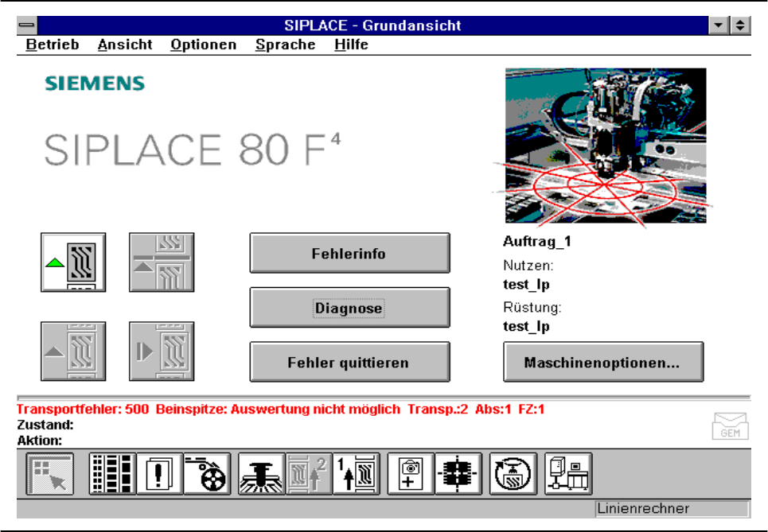Click the SIPLACE machine photo

tap(606, 146)
